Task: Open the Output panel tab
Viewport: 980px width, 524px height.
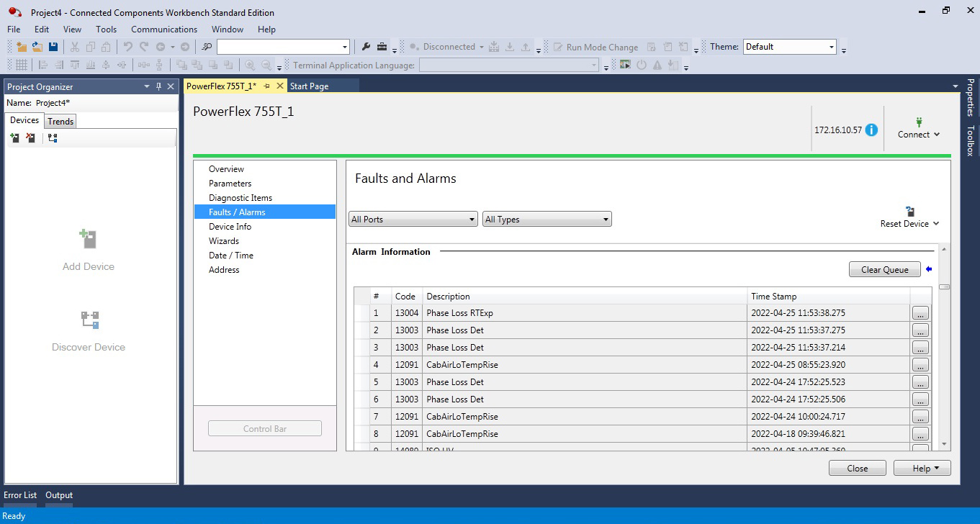Action: pos(59,495)
